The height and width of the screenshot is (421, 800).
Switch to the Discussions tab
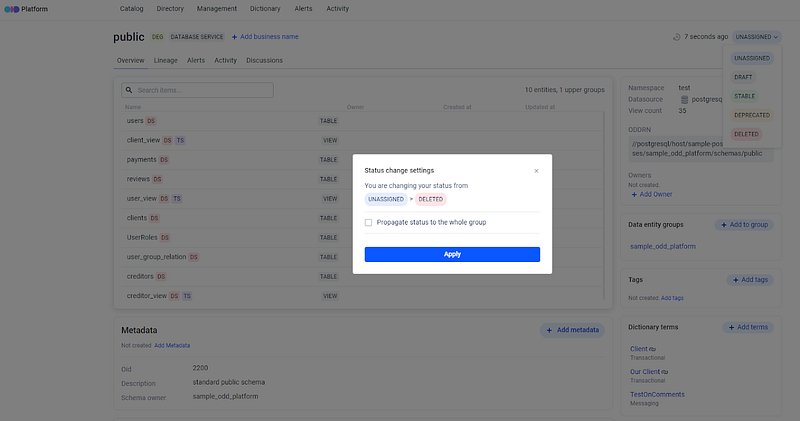coord(264,60)
